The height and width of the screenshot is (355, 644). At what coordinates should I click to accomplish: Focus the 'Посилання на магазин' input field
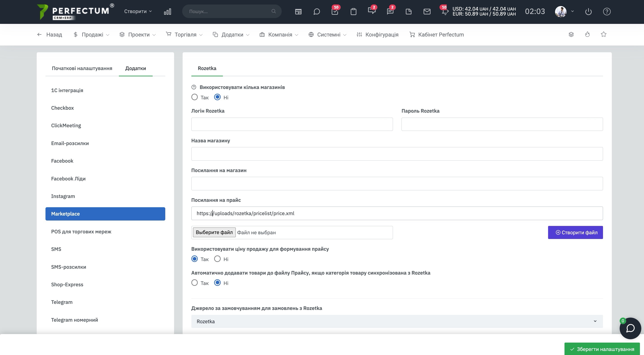point(397,184)
